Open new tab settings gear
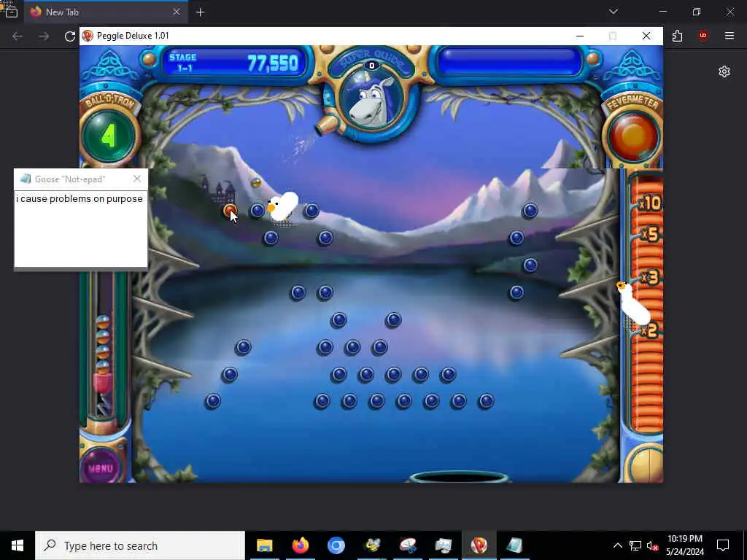The image size is (747, 560). [724, 71]
